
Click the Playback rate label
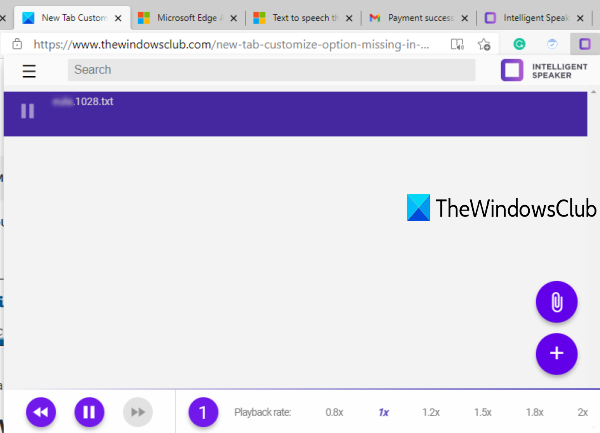[x=262, y=412]
